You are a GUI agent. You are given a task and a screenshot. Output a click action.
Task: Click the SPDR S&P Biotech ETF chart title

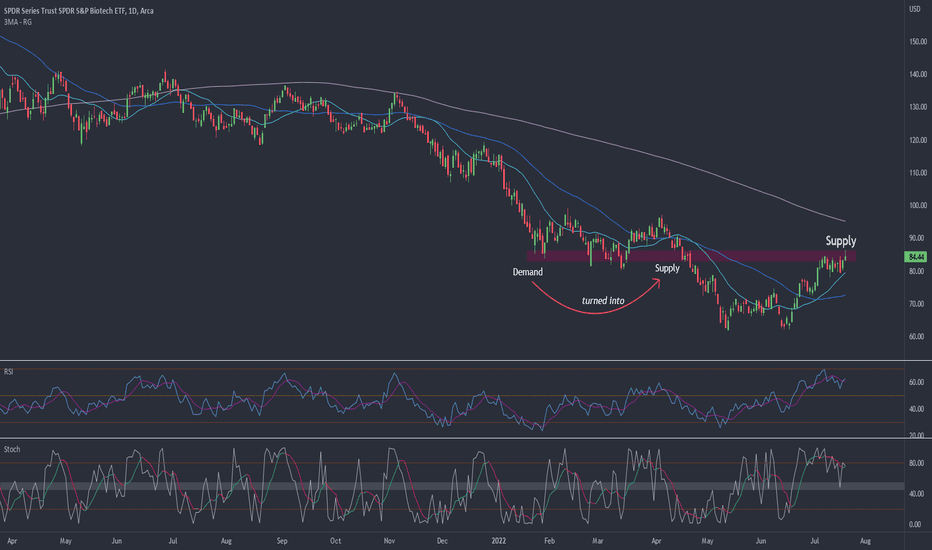78,11
